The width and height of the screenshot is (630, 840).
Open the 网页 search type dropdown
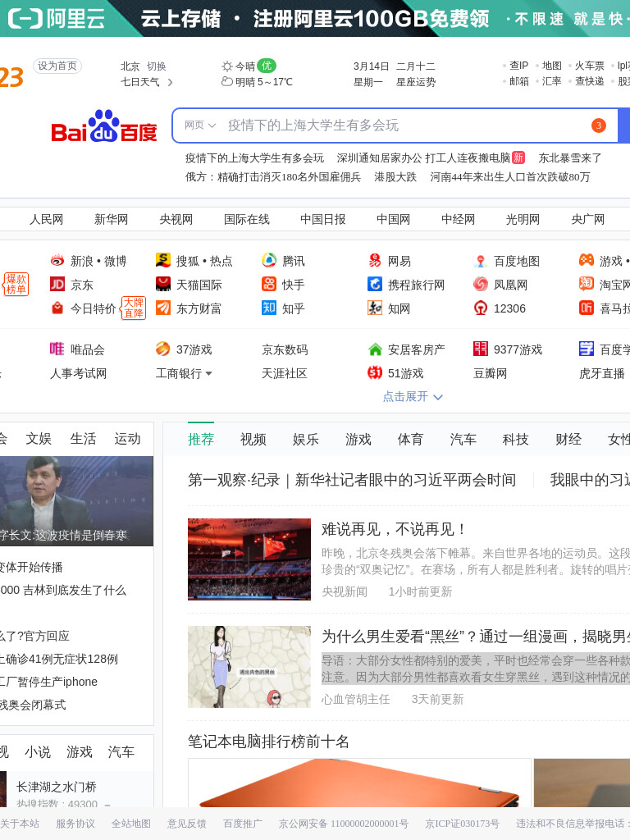pyautogui.click(x=199, y=126)
